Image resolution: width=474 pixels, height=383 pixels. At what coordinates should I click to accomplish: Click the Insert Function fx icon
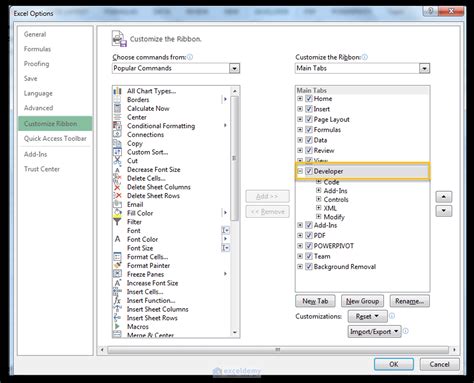pyautogui.click(x=117, y=300)
